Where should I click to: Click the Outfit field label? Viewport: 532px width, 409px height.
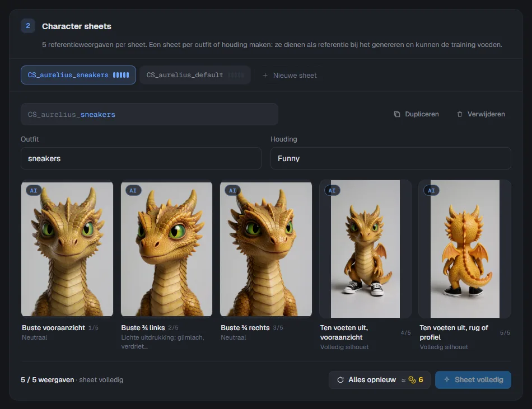pos(30,139)
